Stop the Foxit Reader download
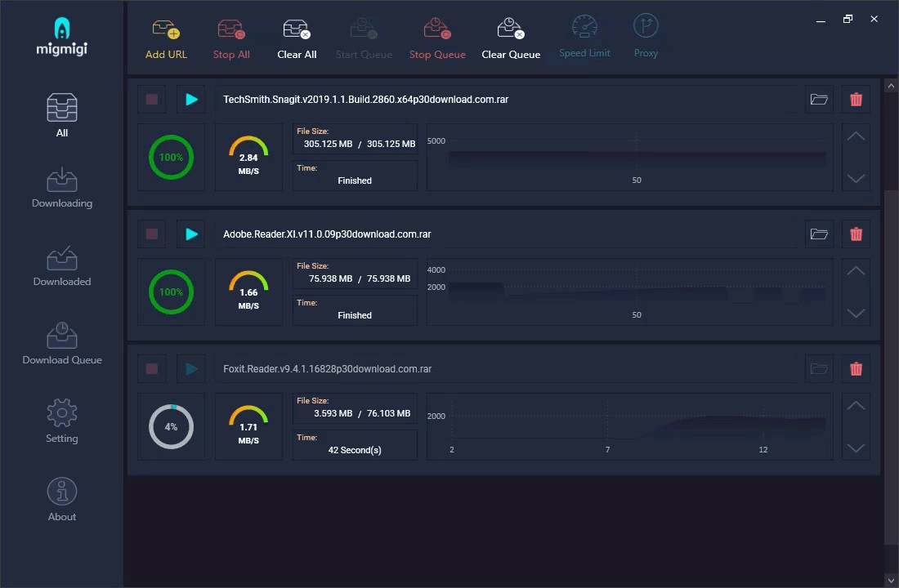Viewport: 899px width, 588px height. [x=152, y=368]
